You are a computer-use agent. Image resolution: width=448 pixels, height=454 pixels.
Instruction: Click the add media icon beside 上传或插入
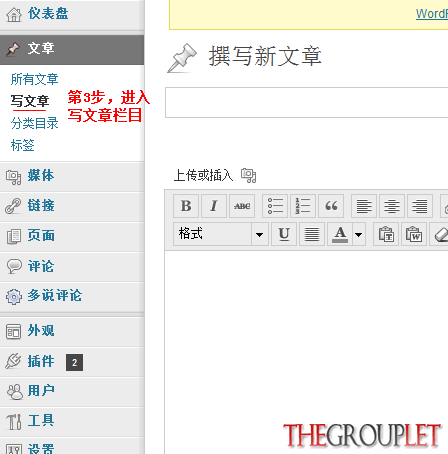click(249, 175)
